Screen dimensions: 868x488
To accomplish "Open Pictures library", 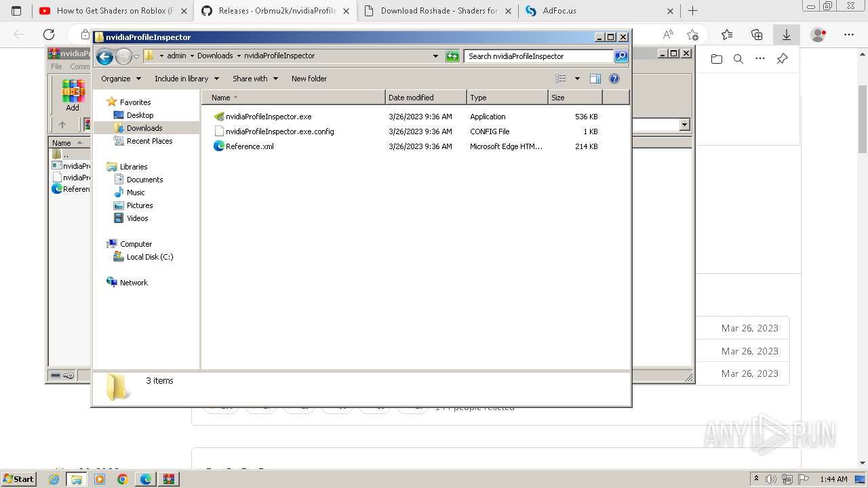I will pos(140,205).
